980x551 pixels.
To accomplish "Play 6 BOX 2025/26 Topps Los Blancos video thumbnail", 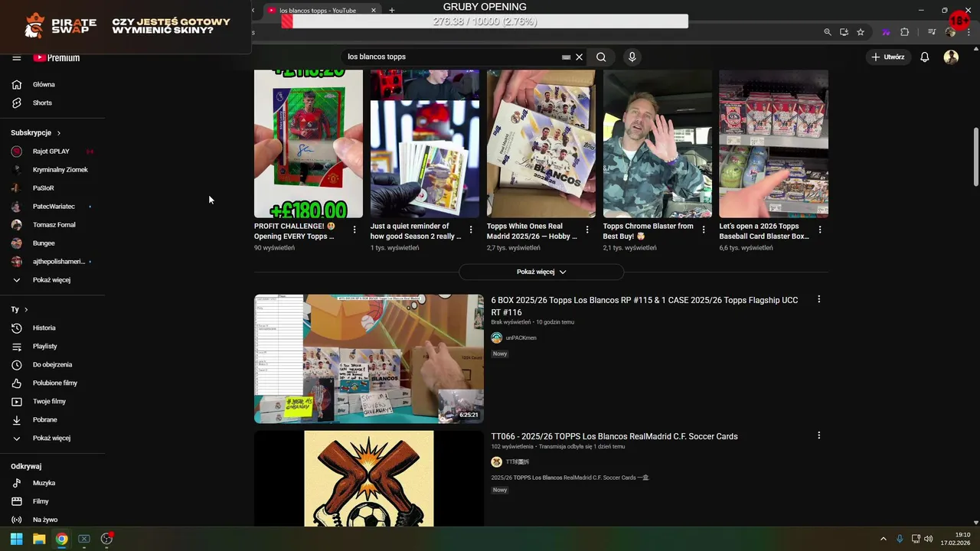I will coord(369,359).
